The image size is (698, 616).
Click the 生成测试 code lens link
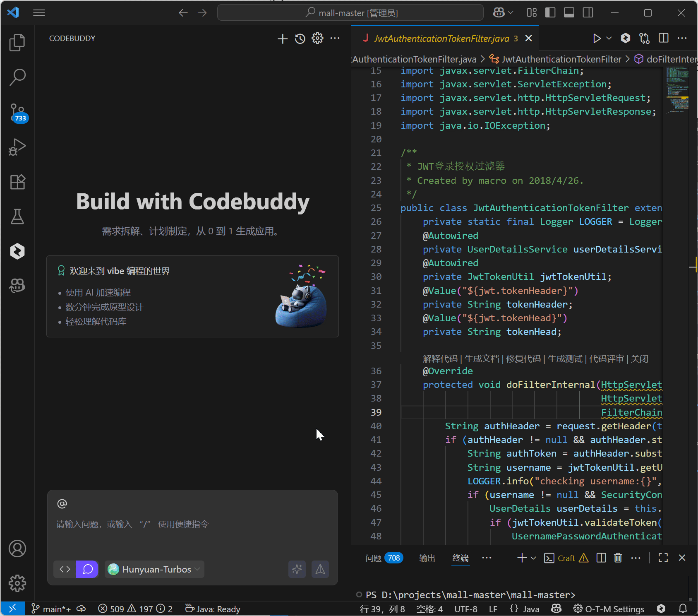(565, 359)
